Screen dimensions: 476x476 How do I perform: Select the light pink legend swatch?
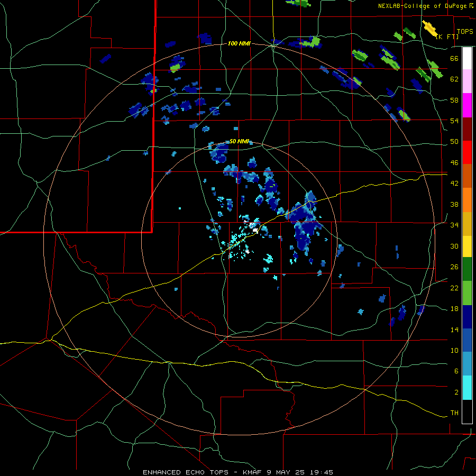(x=467, y=81)
